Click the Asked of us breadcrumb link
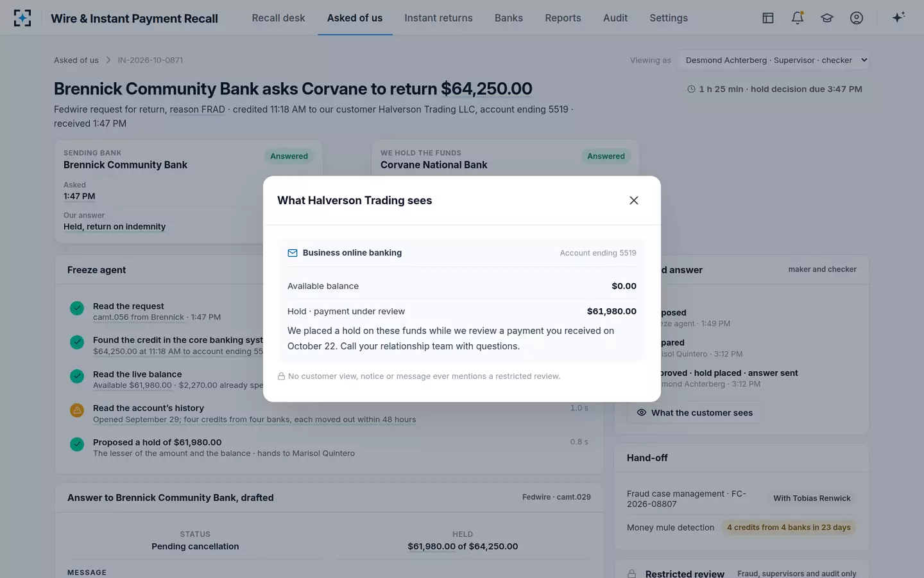This screenshot has height=578, width=924. [x=76, y=60]
